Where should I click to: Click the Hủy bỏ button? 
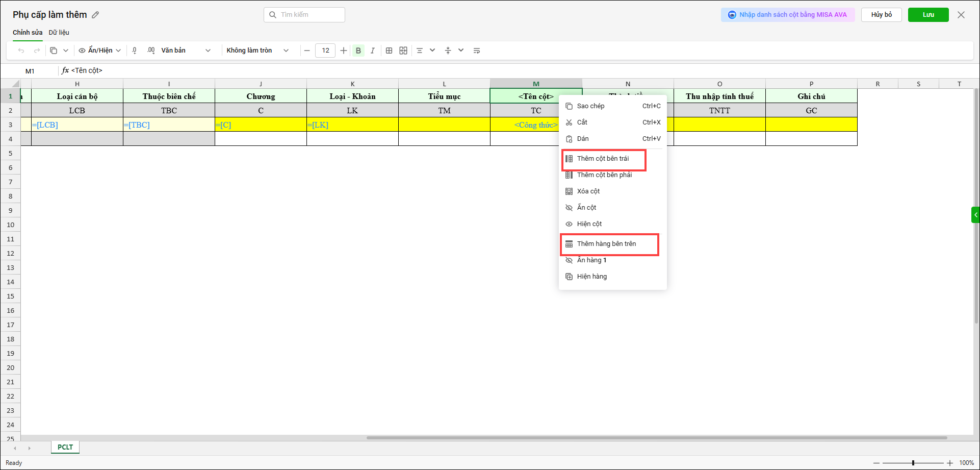click(x=882, y=15)
